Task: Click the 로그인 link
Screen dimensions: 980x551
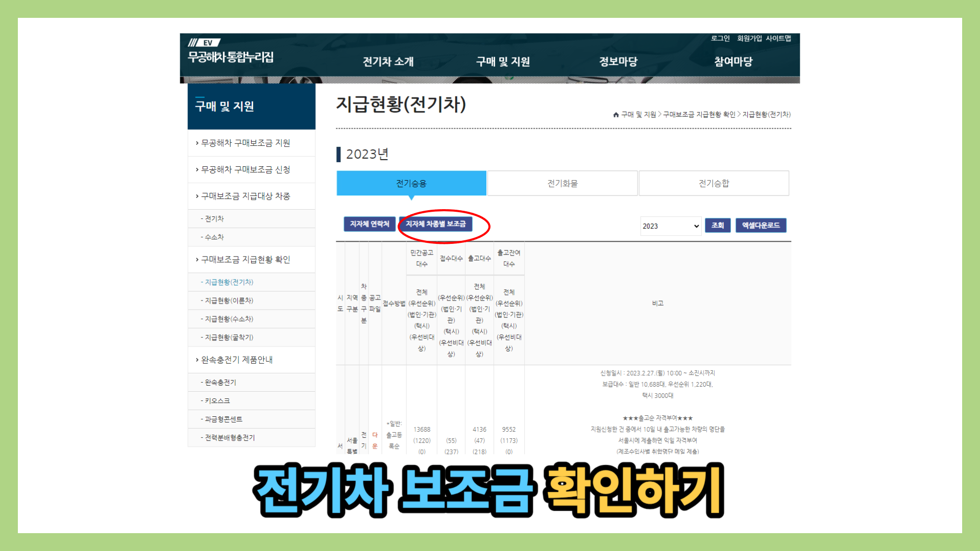Action: (720, 38)
